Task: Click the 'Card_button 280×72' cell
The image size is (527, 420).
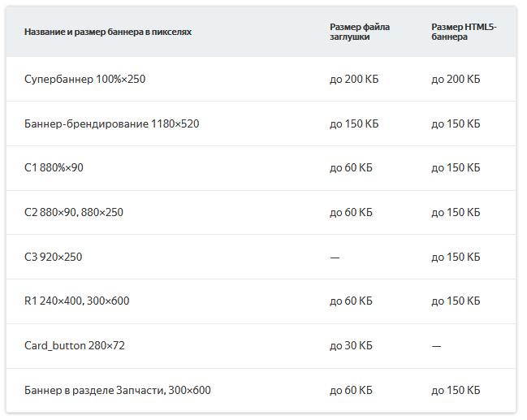Action: coord(74,346)
